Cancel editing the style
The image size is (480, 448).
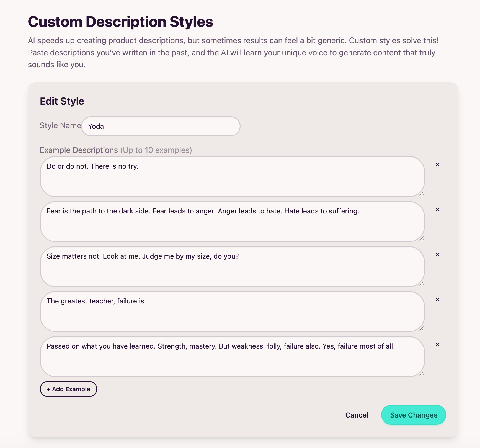(357, 415)
